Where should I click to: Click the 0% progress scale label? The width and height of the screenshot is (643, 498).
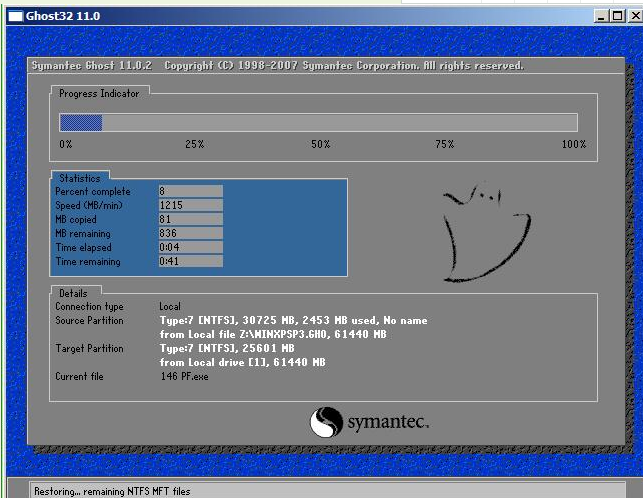click(x=66, y=144)
